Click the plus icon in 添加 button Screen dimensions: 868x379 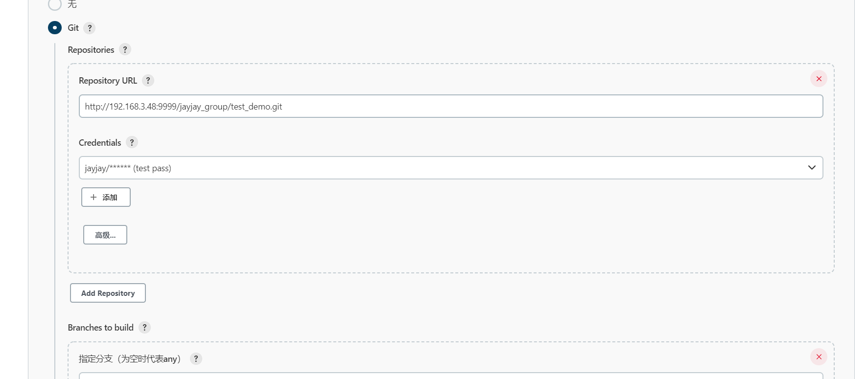[x=94, y=197]
